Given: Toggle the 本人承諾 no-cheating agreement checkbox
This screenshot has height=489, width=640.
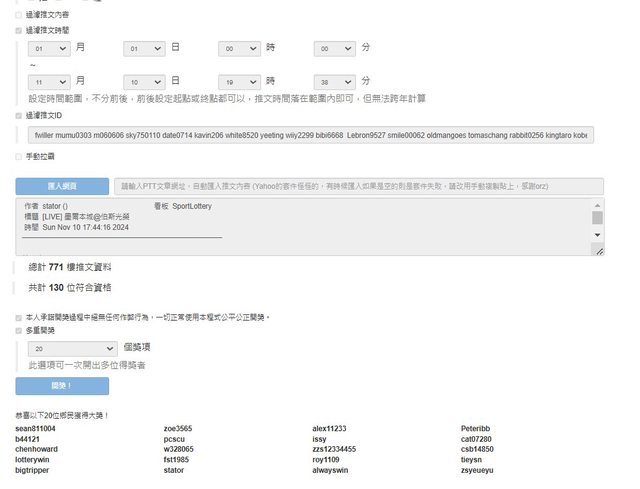Looking at the screenshot, I should (18, 317).
